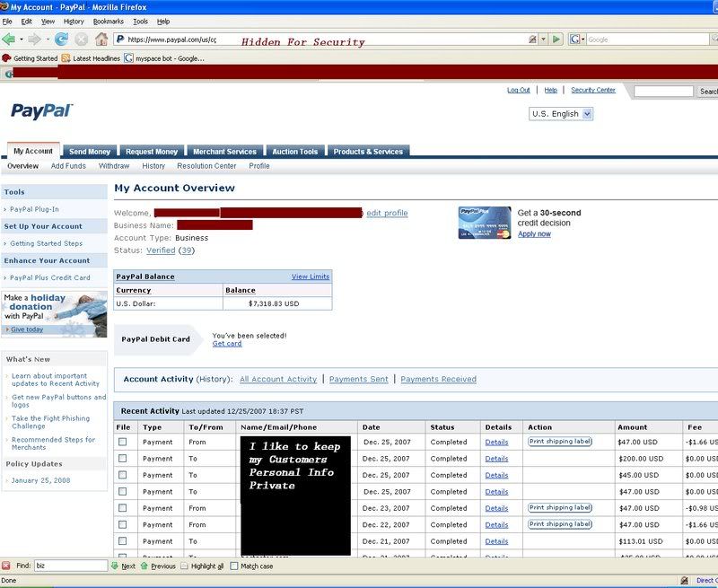Image resolution: width=718 pixels, height=588 pixels.
Task: Click the Google search engine icon
Action: pyautogui.click(x=574, y=39)
